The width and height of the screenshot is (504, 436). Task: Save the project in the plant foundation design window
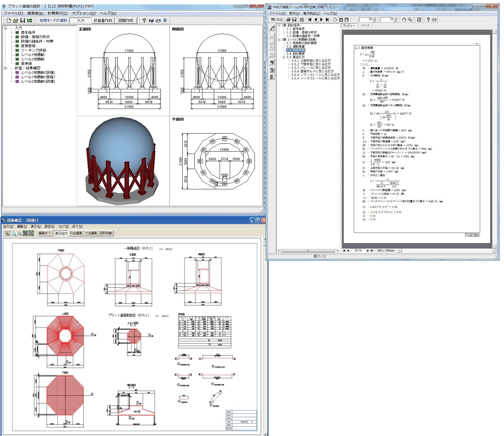pyautogui.click(x=22, y=20)
